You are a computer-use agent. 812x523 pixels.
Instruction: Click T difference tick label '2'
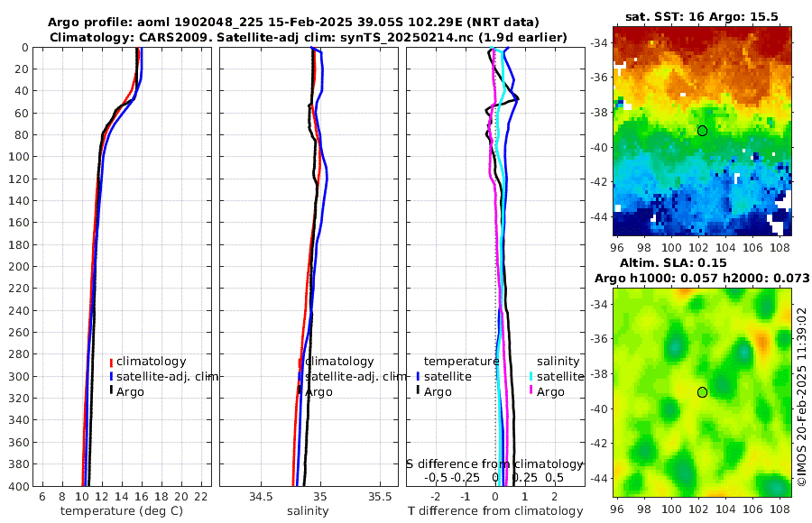pos(555,497)
